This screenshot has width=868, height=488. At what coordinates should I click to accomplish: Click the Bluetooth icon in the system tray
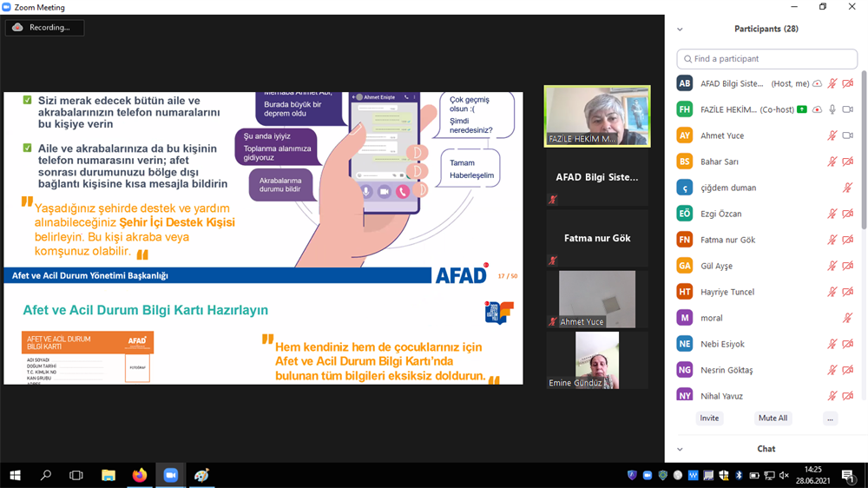click(x=739, y=475)
